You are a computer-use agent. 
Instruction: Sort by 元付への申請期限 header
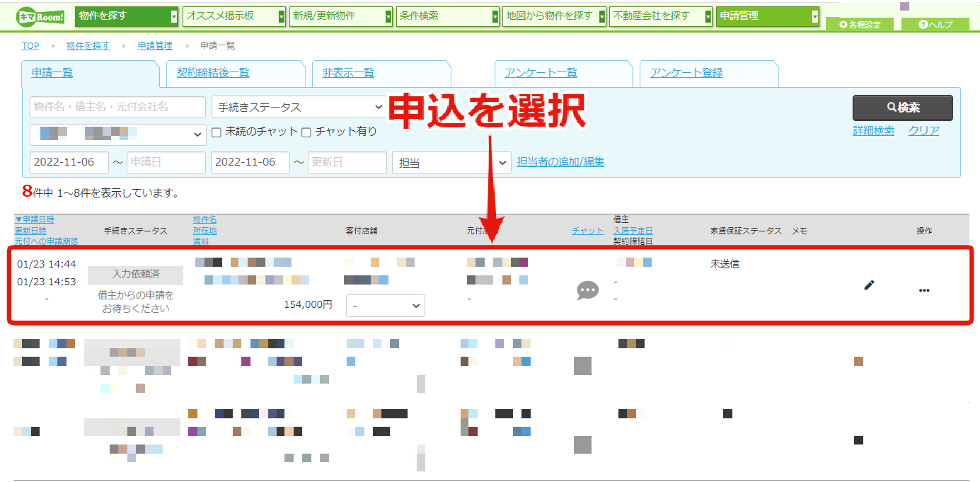click(46, 241)
